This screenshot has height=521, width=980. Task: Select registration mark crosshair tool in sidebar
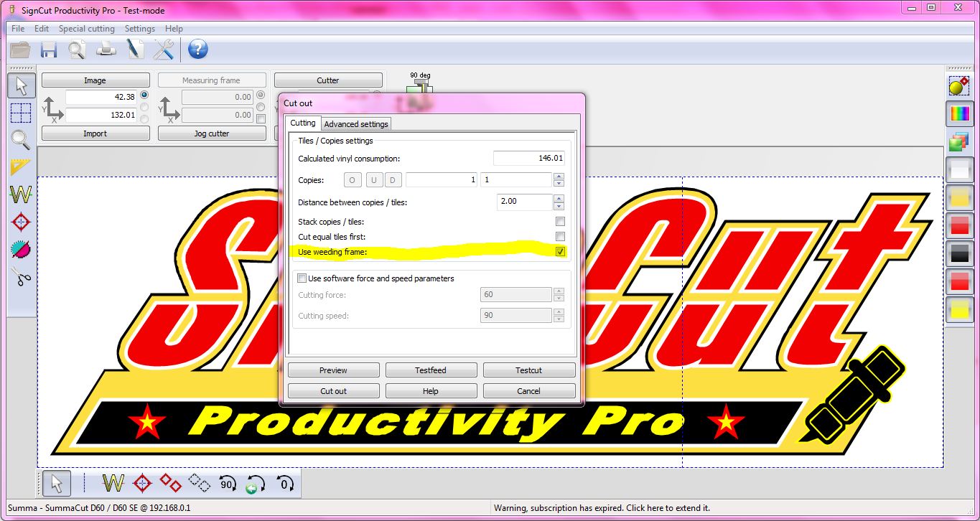tap(21, 221)
